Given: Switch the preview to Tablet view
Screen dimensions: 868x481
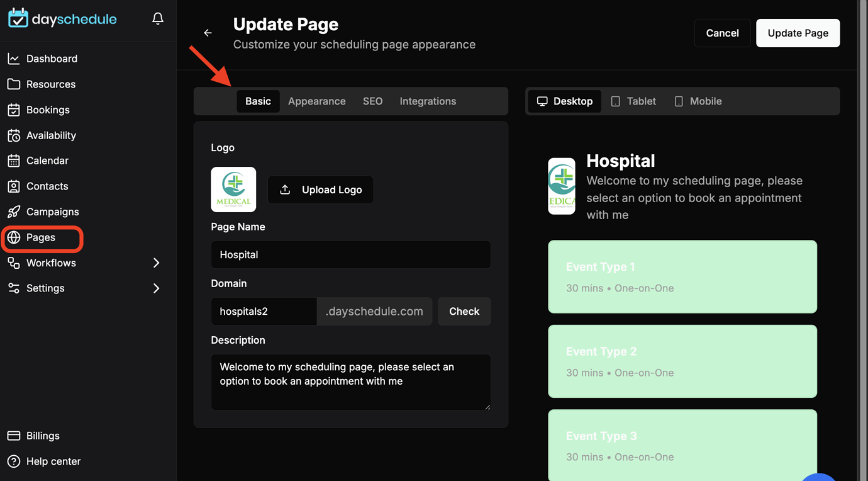Looking at the screenshot, I should coord(633,101).
